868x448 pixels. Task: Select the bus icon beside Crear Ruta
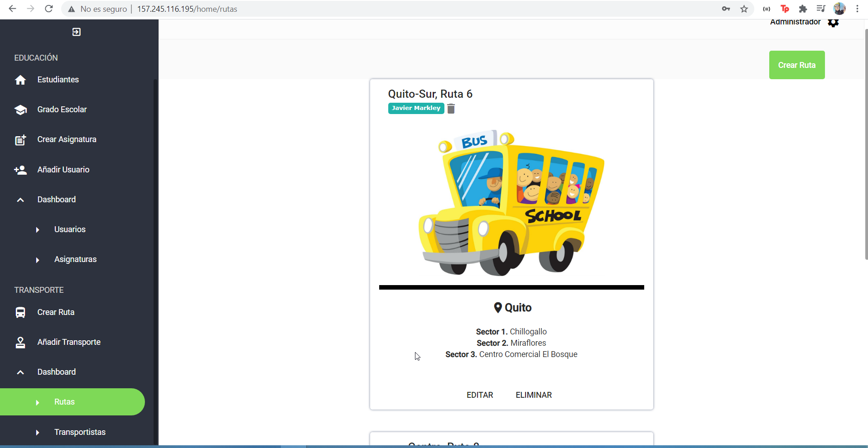[x=20, y=312]
